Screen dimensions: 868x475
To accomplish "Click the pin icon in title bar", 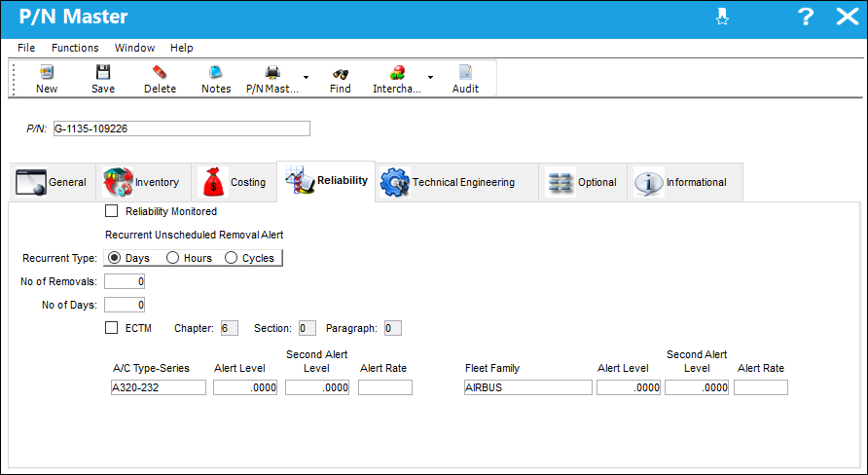I will 722,17.
